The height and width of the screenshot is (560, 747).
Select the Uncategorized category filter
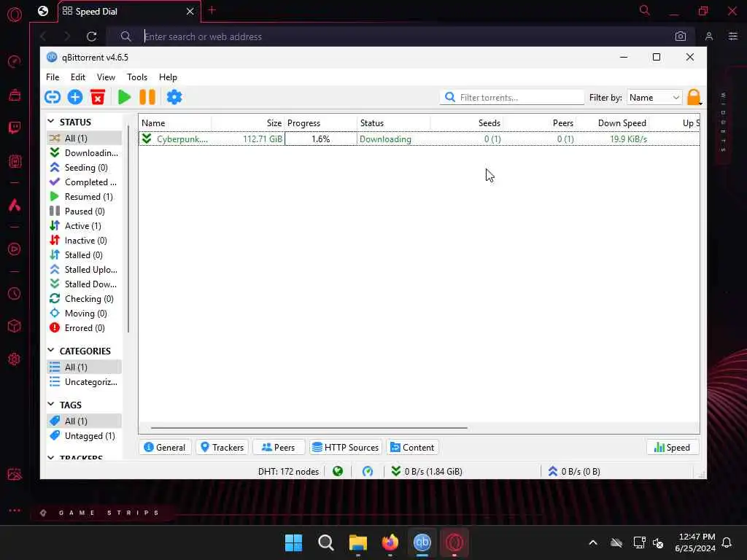pyautogui.click(x=85, y=382)
